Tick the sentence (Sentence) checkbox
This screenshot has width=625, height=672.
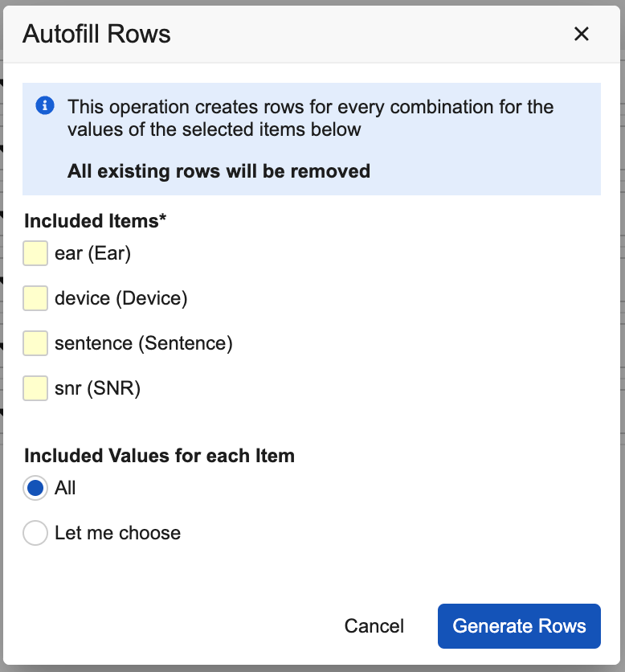pyautogui.click(x=35, y=343)
